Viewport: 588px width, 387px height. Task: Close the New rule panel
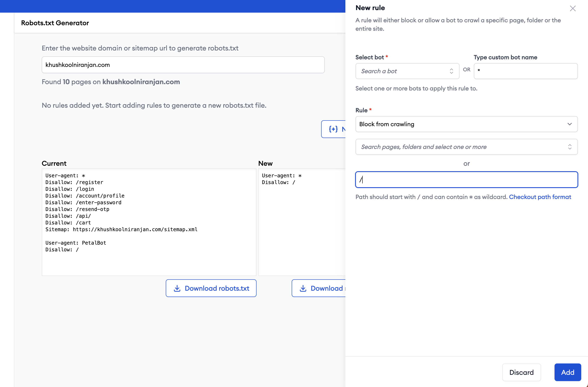pos(572,9)
